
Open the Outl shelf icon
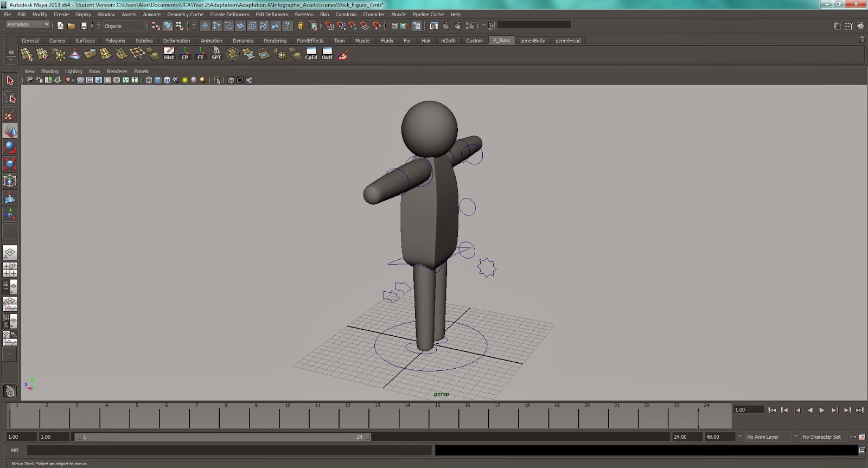click(x=327, y=54)
